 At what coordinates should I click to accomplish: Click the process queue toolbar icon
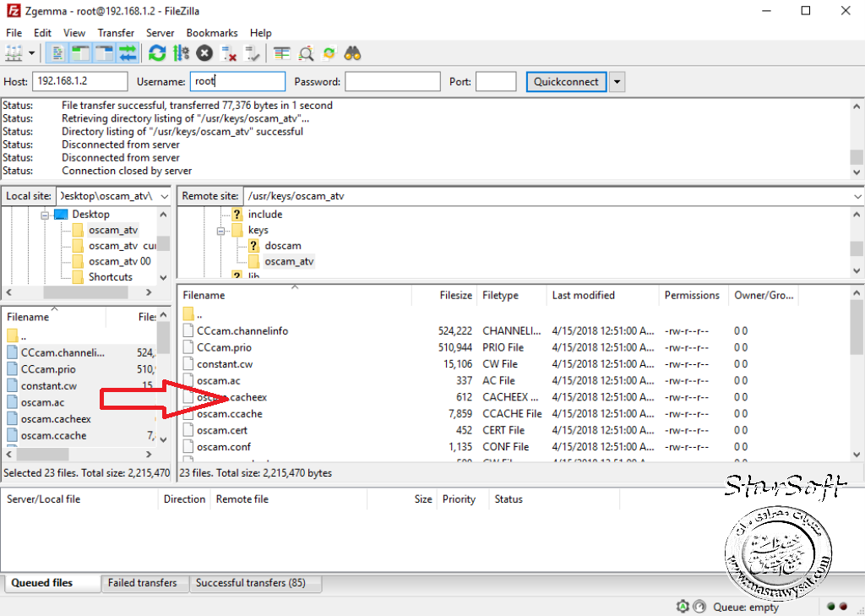[x=181, y=53]
